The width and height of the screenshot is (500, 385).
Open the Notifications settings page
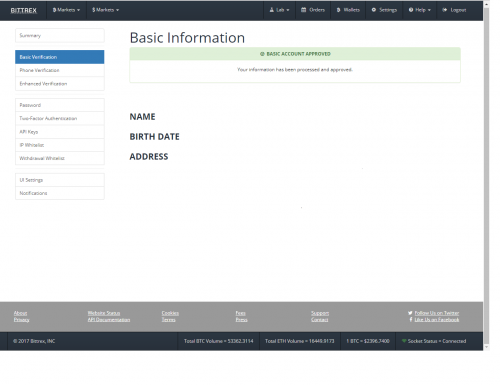60,193
